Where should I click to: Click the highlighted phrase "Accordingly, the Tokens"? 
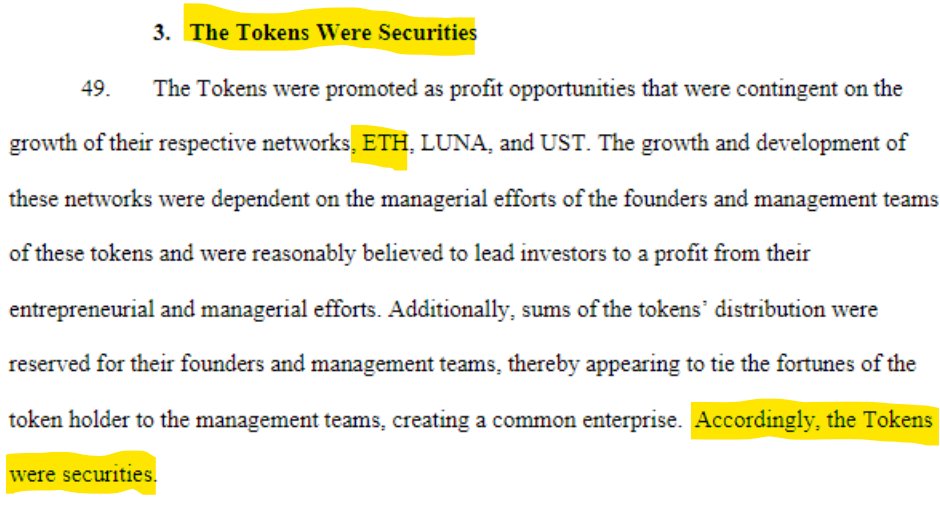pyautogui.click(x=814, y=419)
